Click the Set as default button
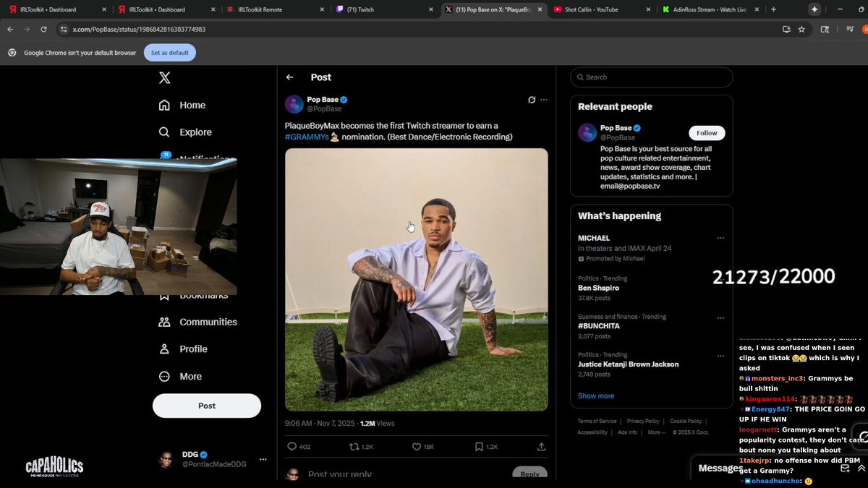This screenshot has width=868, height=488. pos(170,53)
